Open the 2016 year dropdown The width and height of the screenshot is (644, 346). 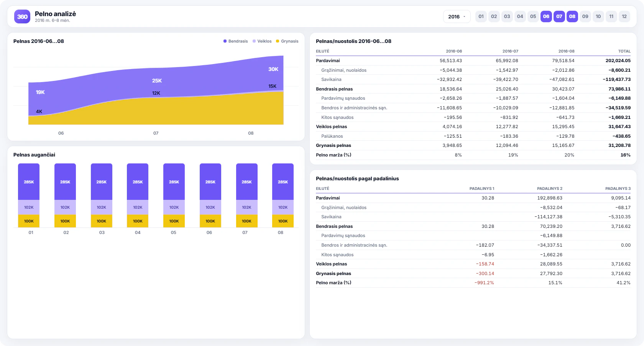point(457,16)
